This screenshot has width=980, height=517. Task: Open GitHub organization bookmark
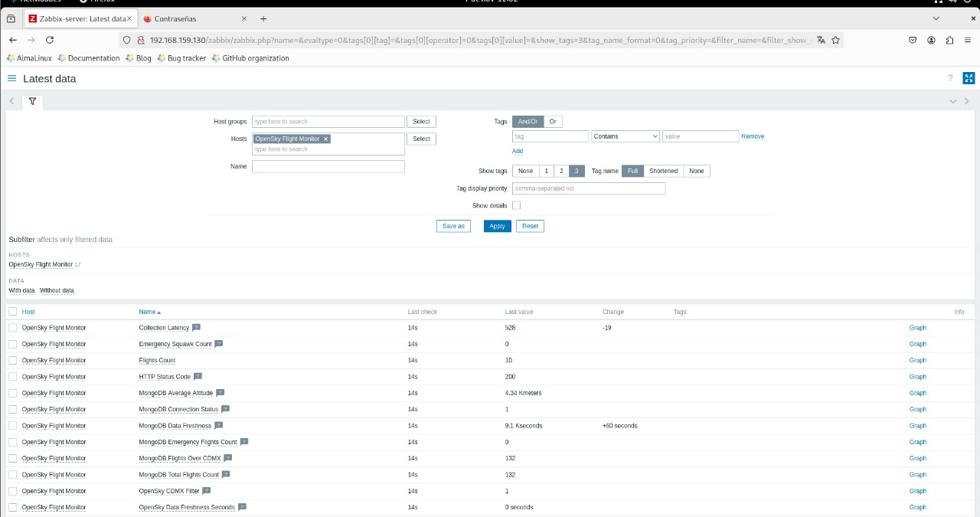point(250,58)
